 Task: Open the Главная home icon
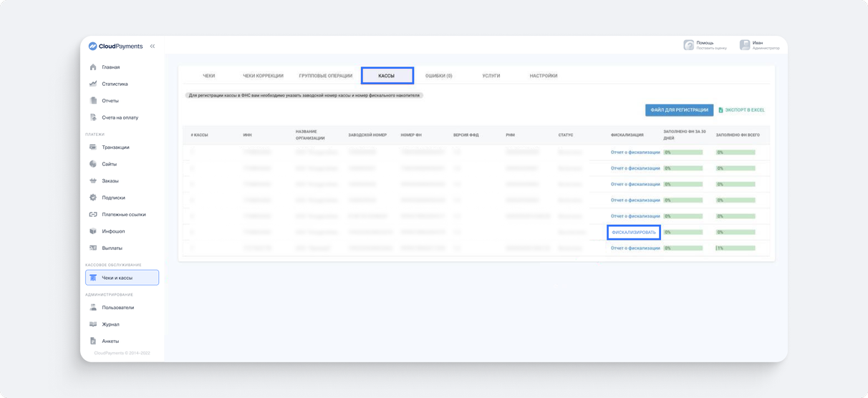click(93, 67)
